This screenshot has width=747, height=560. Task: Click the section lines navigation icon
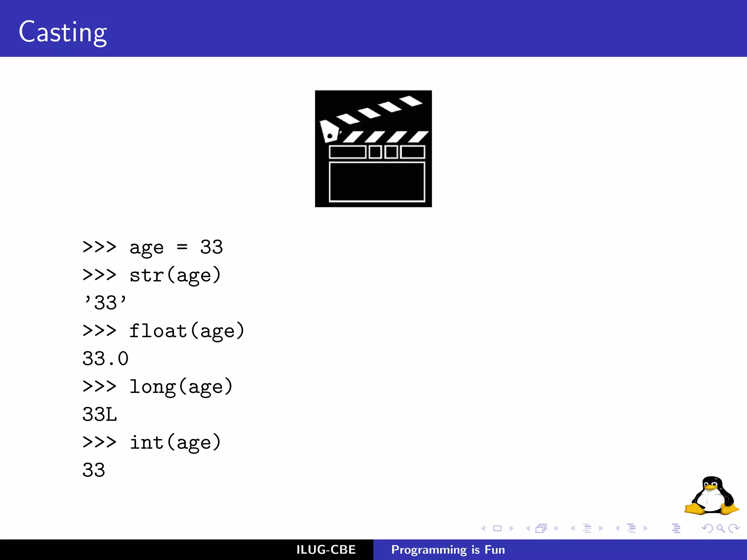(x=631, y=528)
